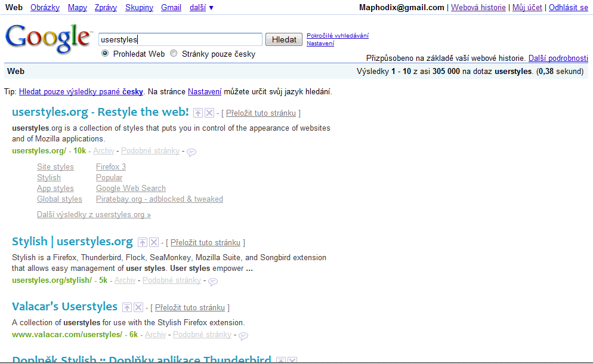Open Piratebay.org - adblocked & tweaked sitelink

[x=160, y=199]
